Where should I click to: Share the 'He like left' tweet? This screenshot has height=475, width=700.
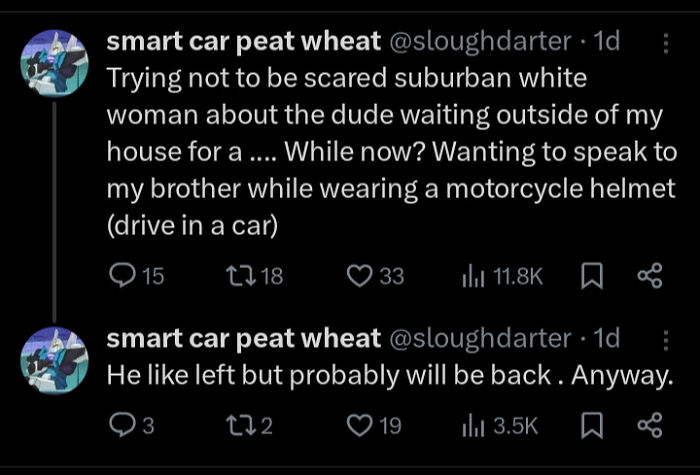tap(651, 426)
